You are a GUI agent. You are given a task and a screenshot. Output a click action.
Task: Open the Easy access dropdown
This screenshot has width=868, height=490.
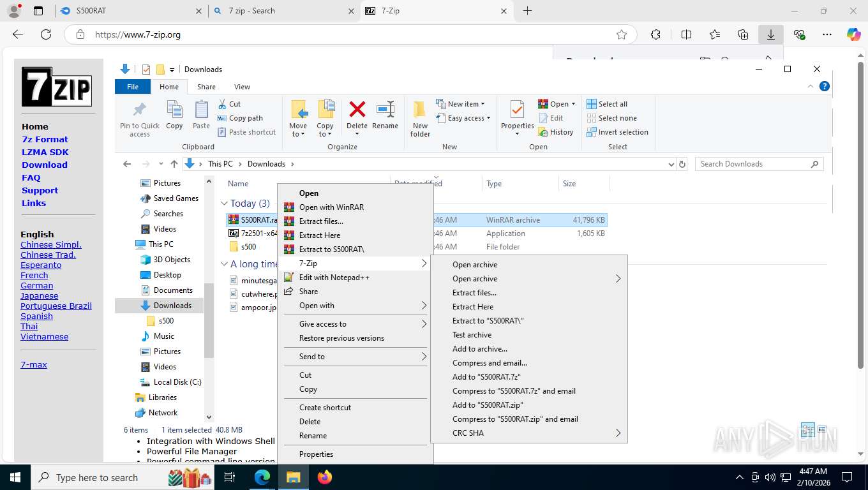tap(464, 118)
